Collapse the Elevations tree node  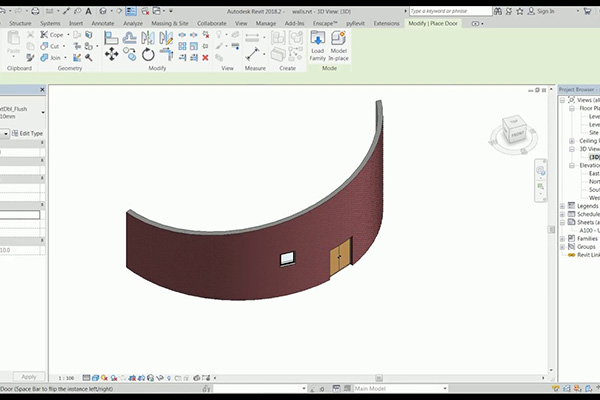click(572, 165)
